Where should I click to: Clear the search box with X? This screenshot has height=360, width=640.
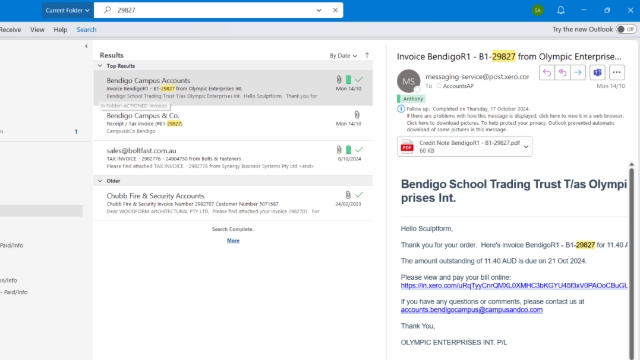point(335,10)
